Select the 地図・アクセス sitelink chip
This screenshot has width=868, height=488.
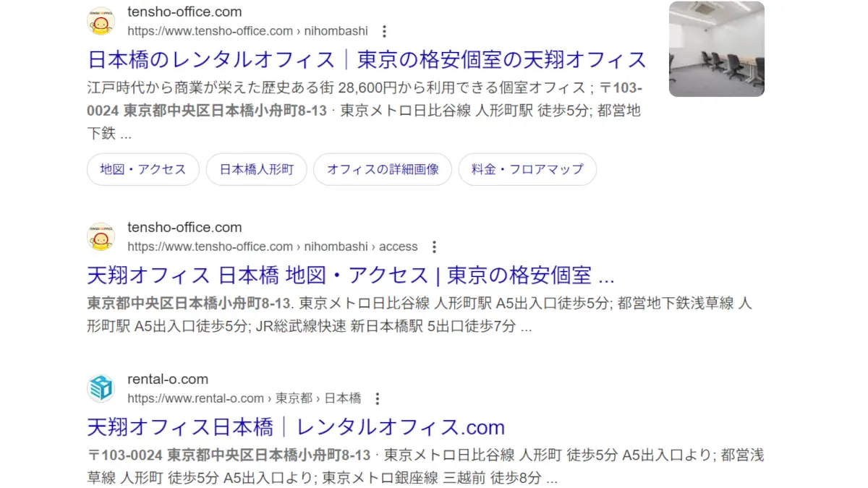[143, 169]
